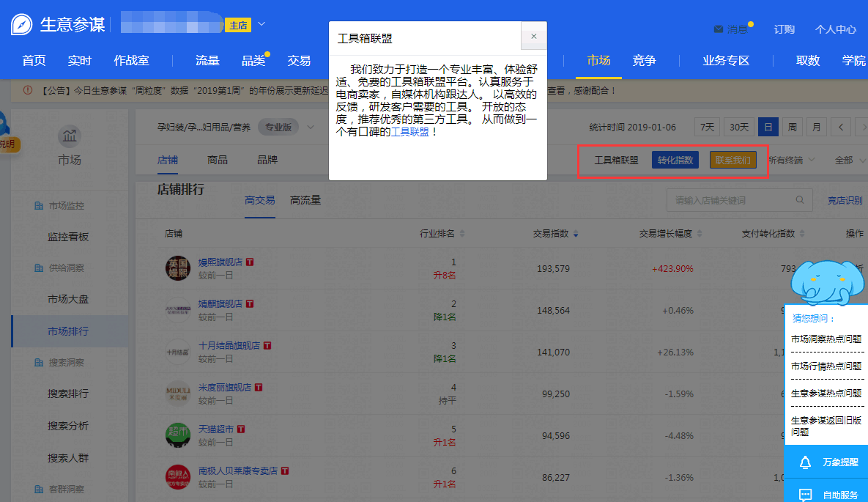Select the 月 time granularity

pyautogui.click(x=817, y=127)
